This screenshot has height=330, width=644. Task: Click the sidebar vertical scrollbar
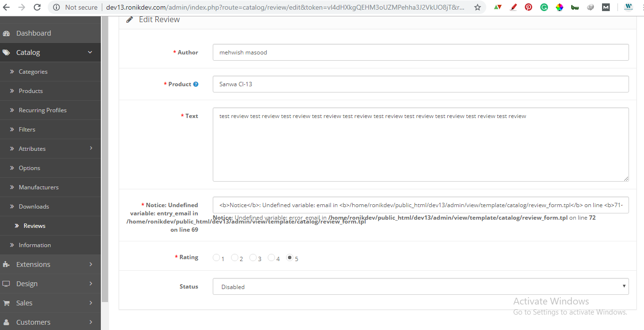(x=105, y=159)
